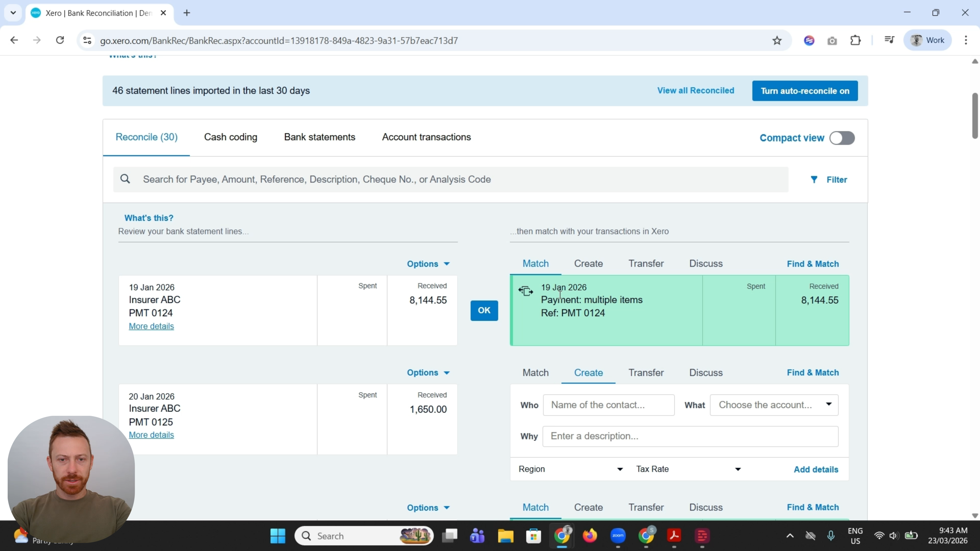This screenshot has height=551, width=980.
Task: Expand the bottom Options dropdown
Action: click(x=428, y=508)
